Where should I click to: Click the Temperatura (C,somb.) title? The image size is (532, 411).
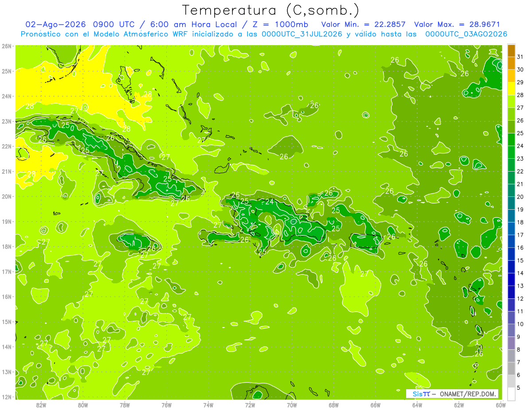271,10
